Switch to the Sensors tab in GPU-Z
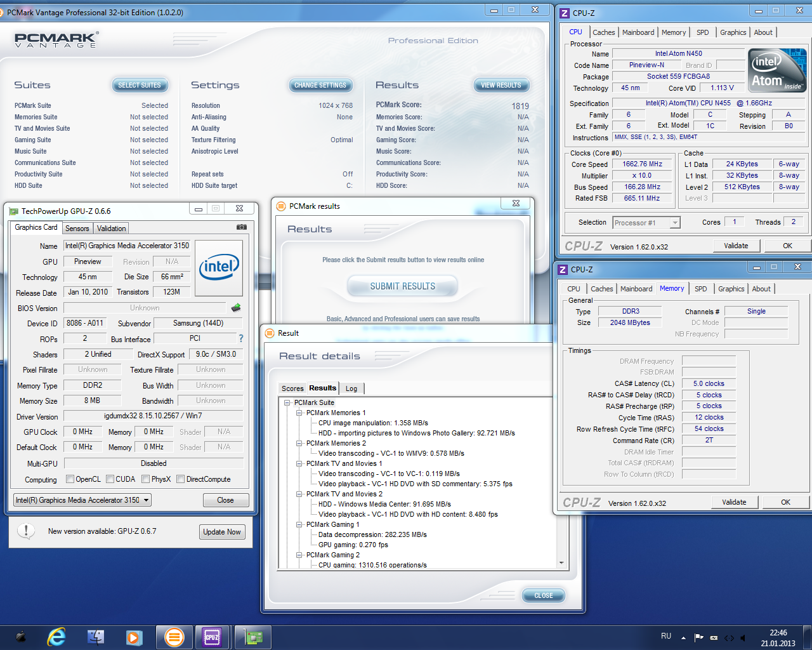 [77, 229]
